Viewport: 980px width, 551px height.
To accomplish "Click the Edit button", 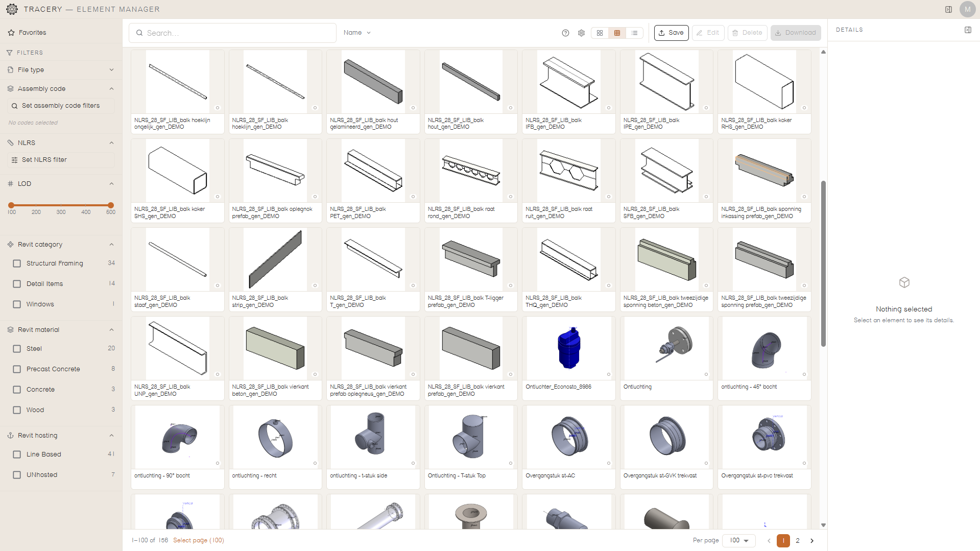I will 708,33.
